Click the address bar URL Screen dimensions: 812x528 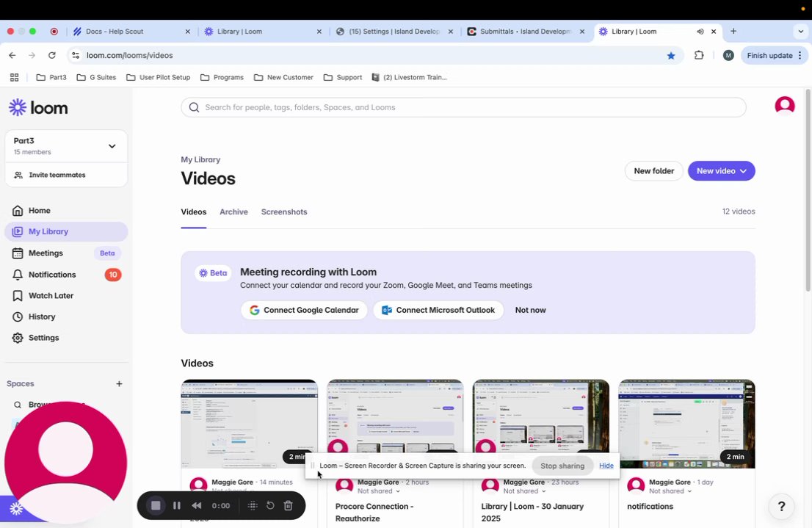tap(129, 55)
